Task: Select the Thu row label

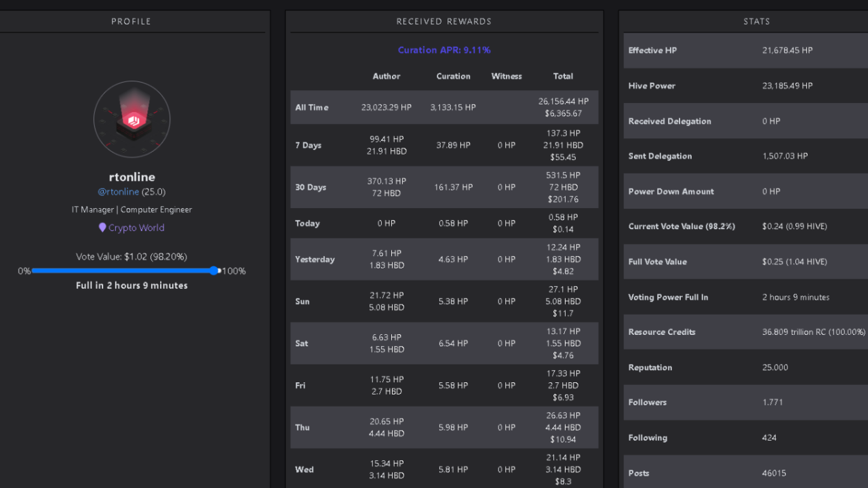Action: (302, 428)
